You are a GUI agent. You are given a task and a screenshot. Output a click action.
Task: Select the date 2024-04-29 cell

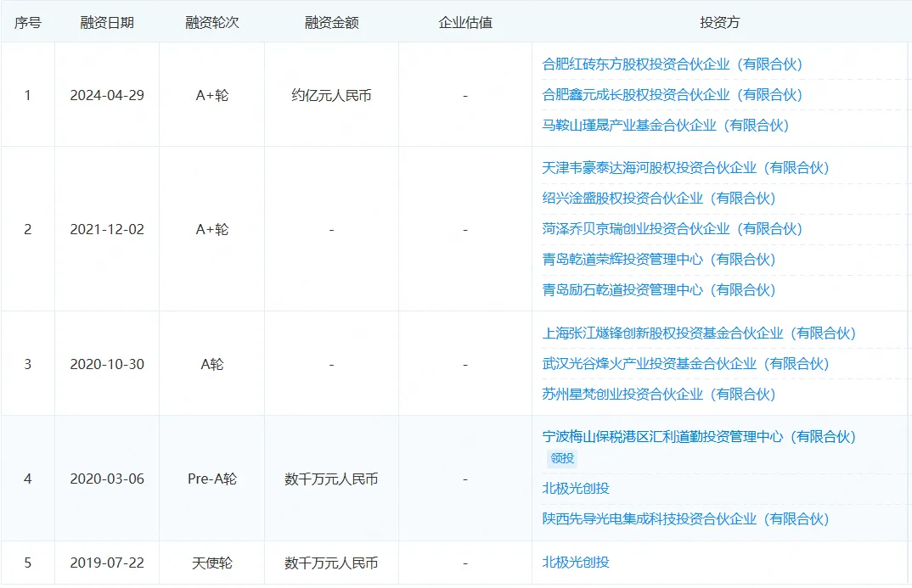(x=107, y=95)
